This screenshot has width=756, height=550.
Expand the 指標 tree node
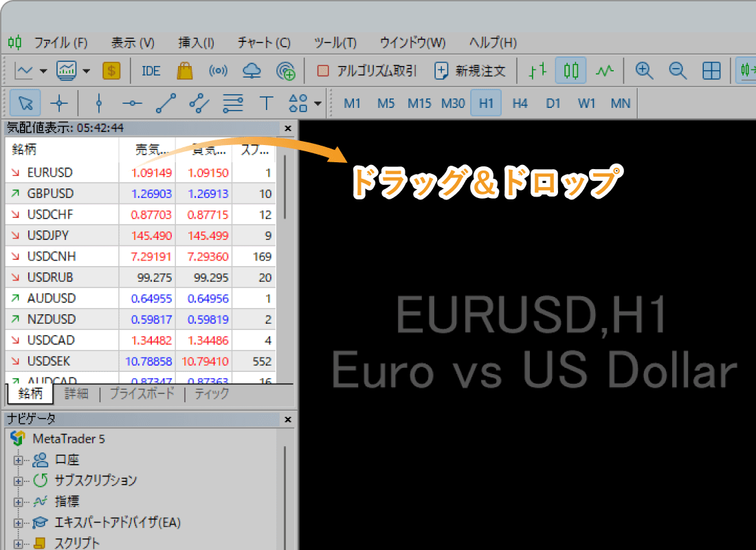pyautogui.click(x=19, y=502)
